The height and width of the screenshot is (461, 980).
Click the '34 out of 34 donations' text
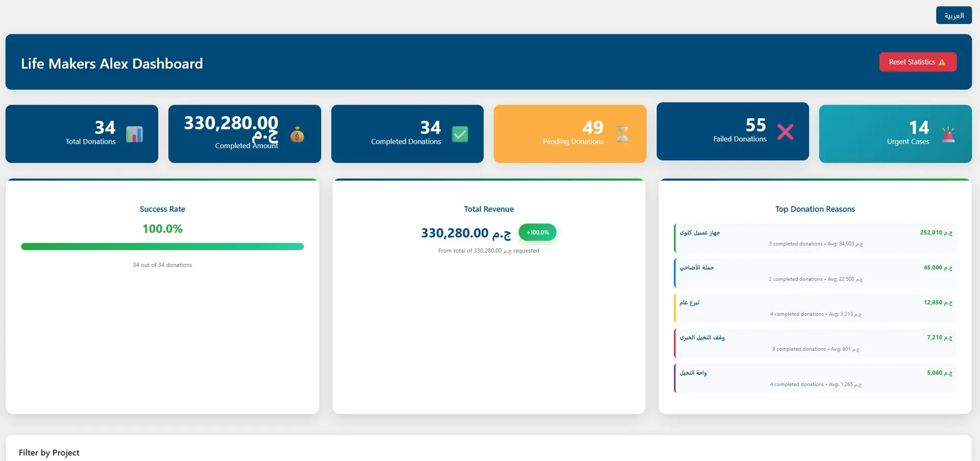click(162, 265)
